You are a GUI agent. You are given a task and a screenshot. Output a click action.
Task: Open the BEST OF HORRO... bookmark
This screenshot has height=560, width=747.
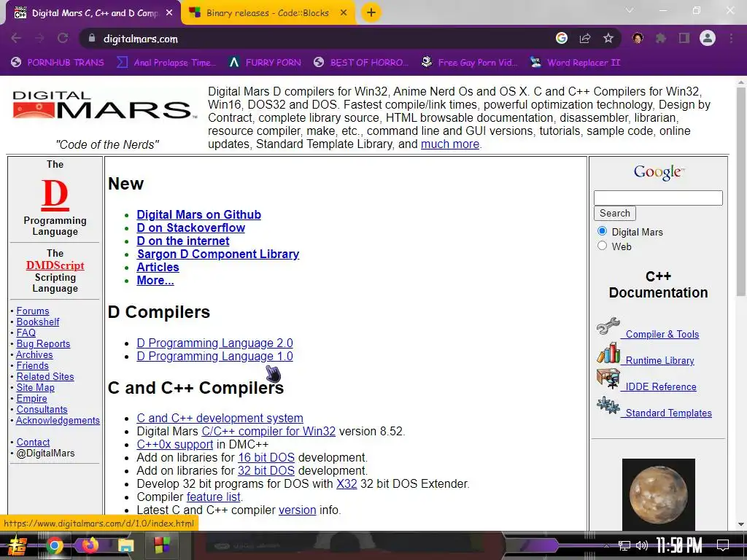[362, 63]
